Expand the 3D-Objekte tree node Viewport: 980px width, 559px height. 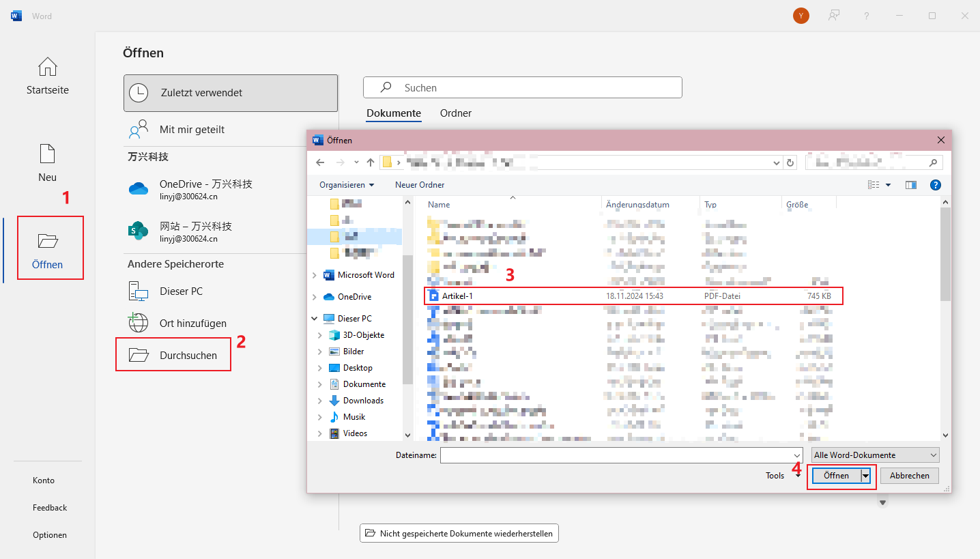319,335
